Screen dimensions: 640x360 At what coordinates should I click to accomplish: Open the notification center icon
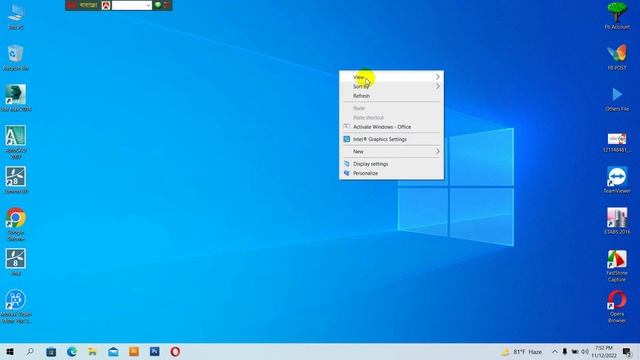627,351
